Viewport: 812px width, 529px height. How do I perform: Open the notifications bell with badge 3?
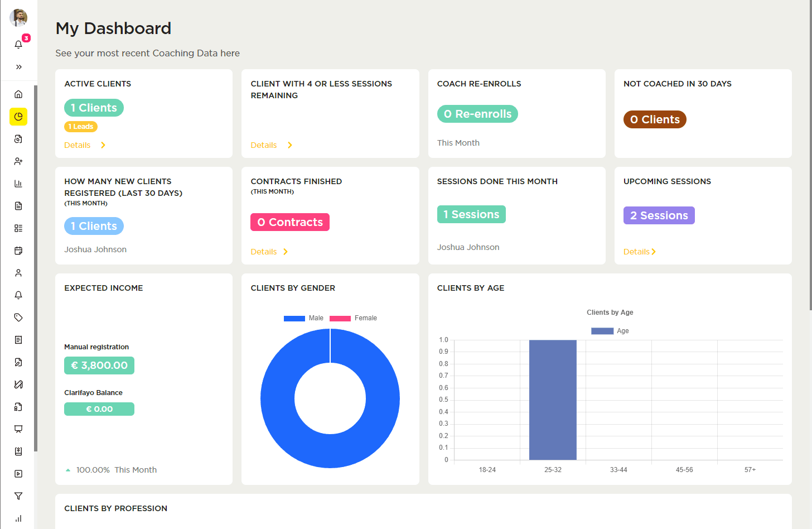18,44
